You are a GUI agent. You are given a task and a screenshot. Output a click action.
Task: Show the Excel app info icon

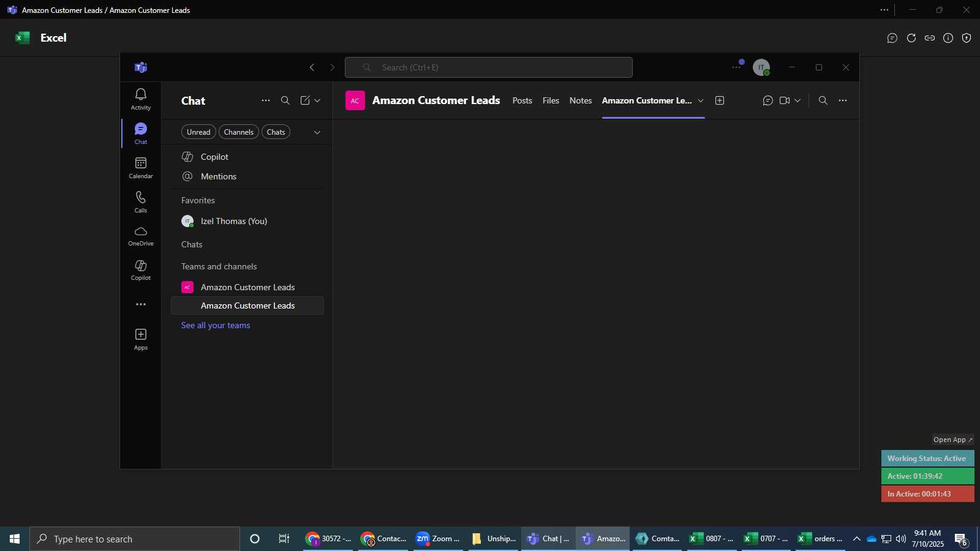coord(948,38)
